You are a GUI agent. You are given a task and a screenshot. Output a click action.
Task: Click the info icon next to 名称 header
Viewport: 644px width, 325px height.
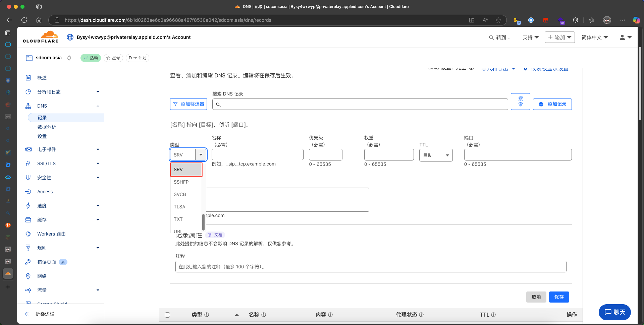(264, 315)
